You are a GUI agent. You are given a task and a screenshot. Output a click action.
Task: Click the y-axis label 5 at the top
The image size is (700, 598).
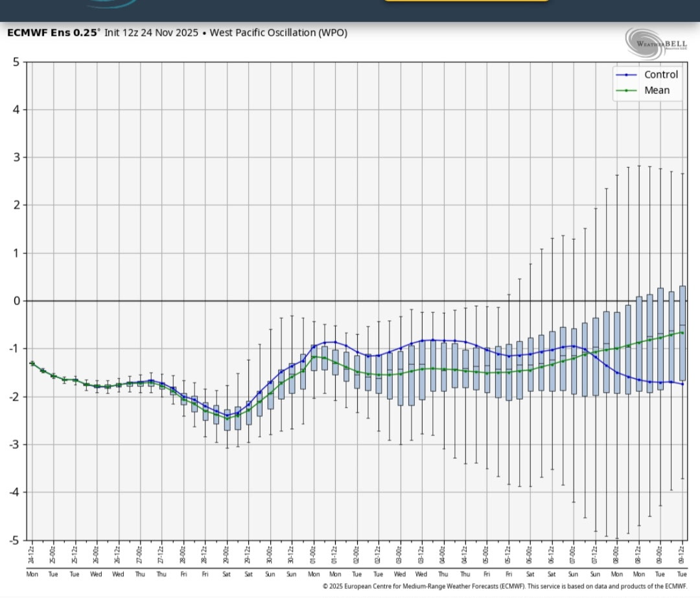(16, 62)
